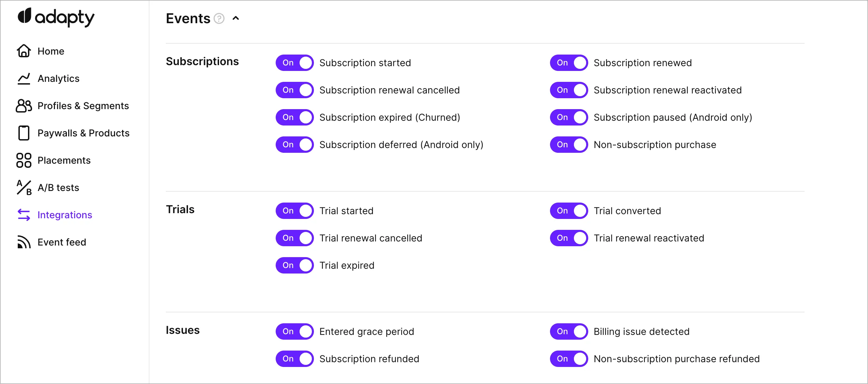Switch off Billing issue detected
Image resolution: width=868 pixels, height=384 pixels.
(569, 331)
